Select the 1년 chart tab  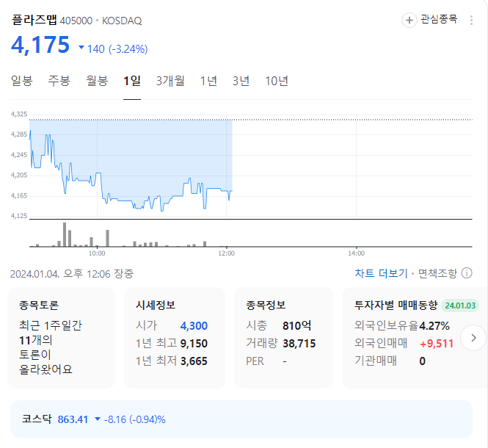[x=208, y=81]
